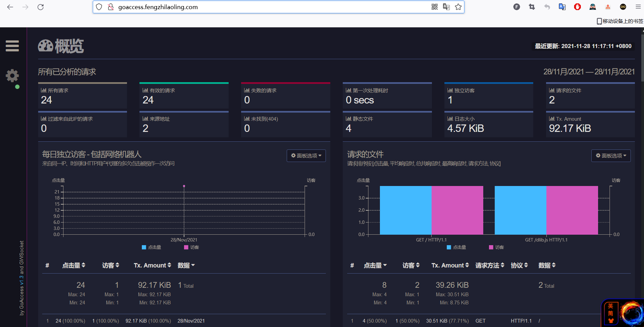Open the mobile bookmarks folder 移动设备上的书签
This screenshot has height=327, width=644.
coord(620,21)
